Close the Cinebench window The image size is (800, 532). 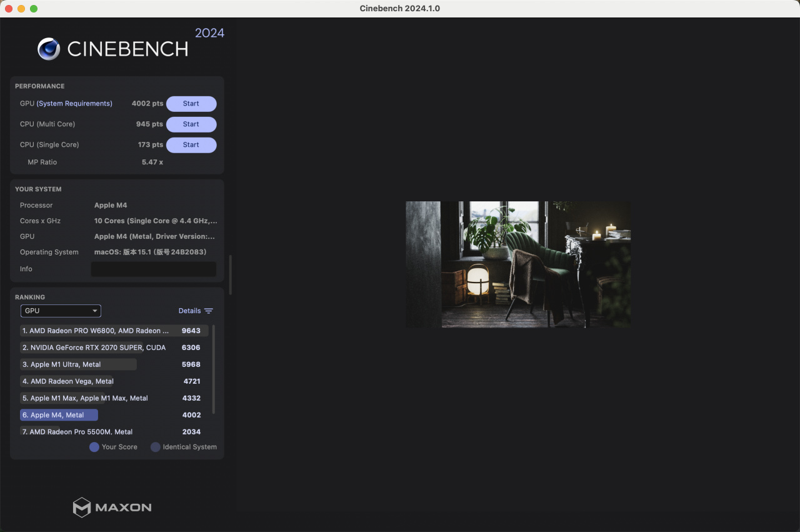coord(9,9)
